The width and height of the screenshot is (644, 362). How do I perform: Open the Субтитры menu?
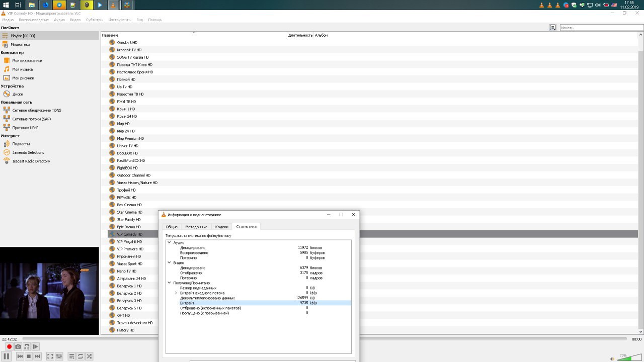[x=94, y=20]
